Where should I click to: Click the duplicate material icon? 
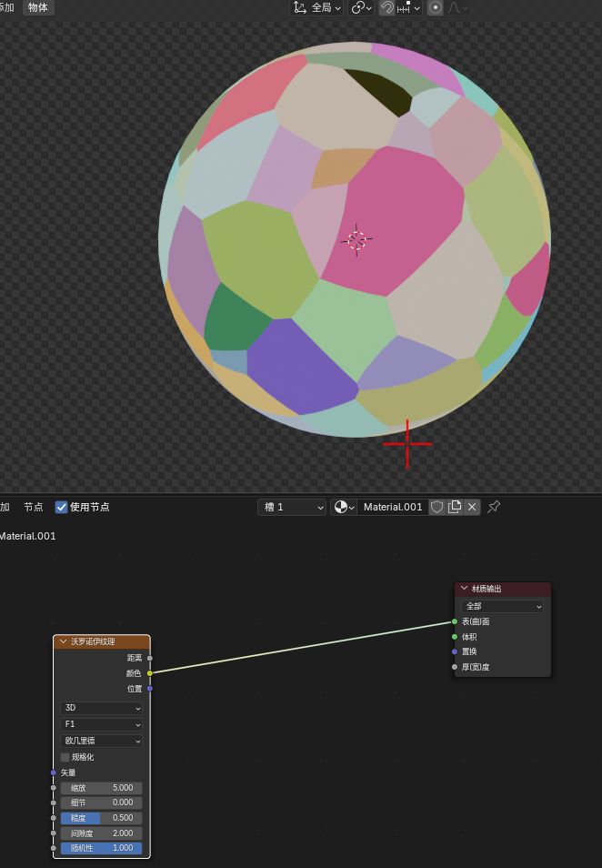[x=455, y=507]
